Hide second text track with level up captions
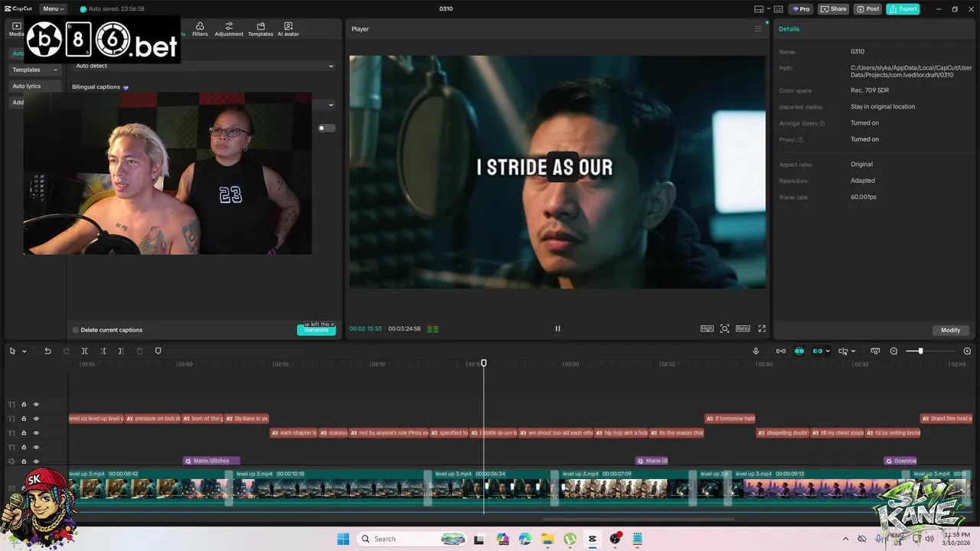Screen dimensions: 980x551 [x=36, y=419]
